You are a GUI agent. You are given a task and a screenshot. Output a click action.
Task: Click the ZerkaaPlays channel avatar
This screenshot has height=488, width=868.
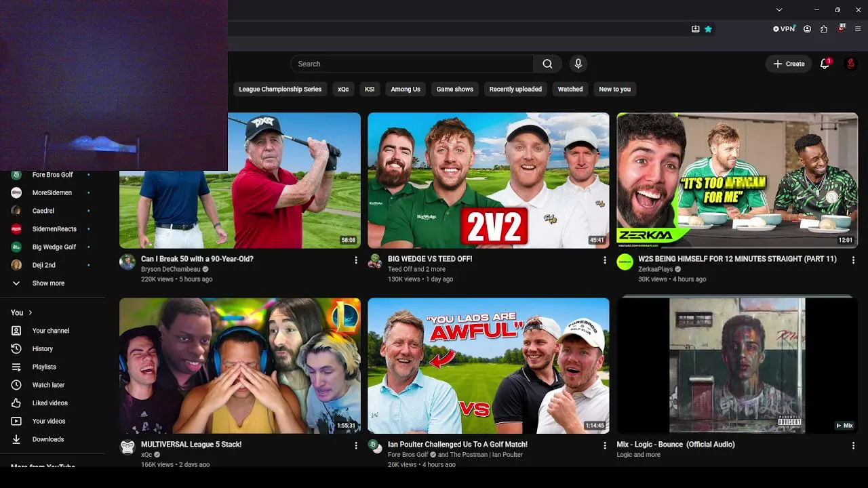[x=625, y=262]
